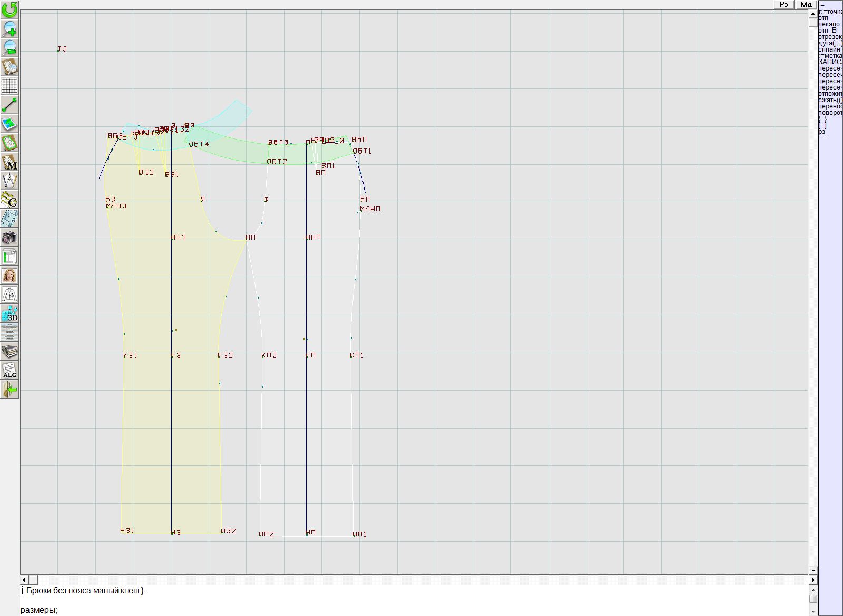Zoom in with the magnifier plus icon
This screenshot has height=616, width=843.
(x=9, y=28)
